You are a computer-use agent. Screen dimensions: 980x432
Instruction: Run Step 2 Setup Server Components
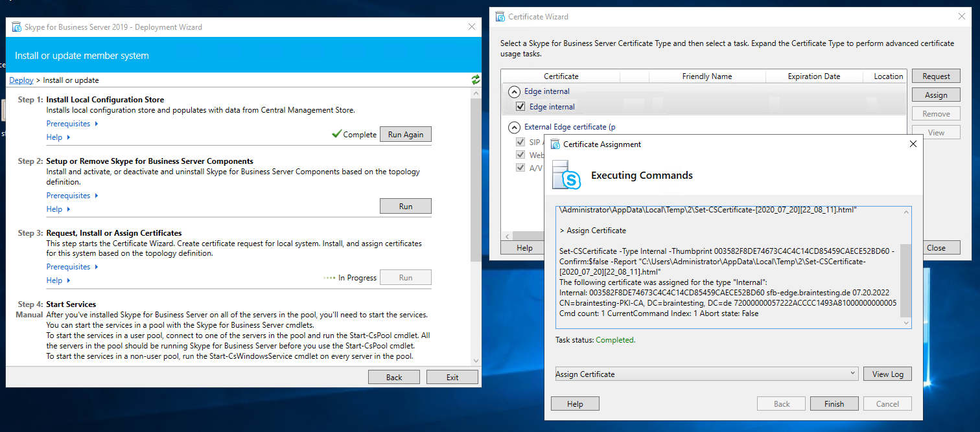point(405,207)
